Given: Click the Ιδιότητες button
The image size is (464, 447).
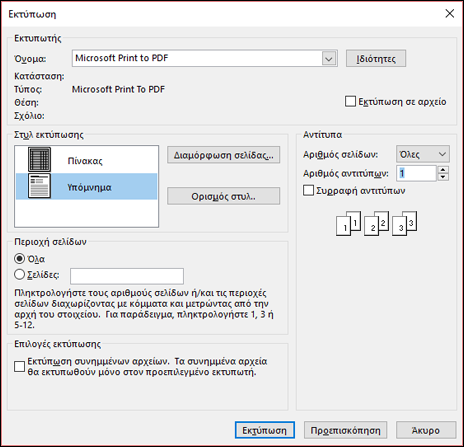Looking at the screenshot, I should (376, 59).
